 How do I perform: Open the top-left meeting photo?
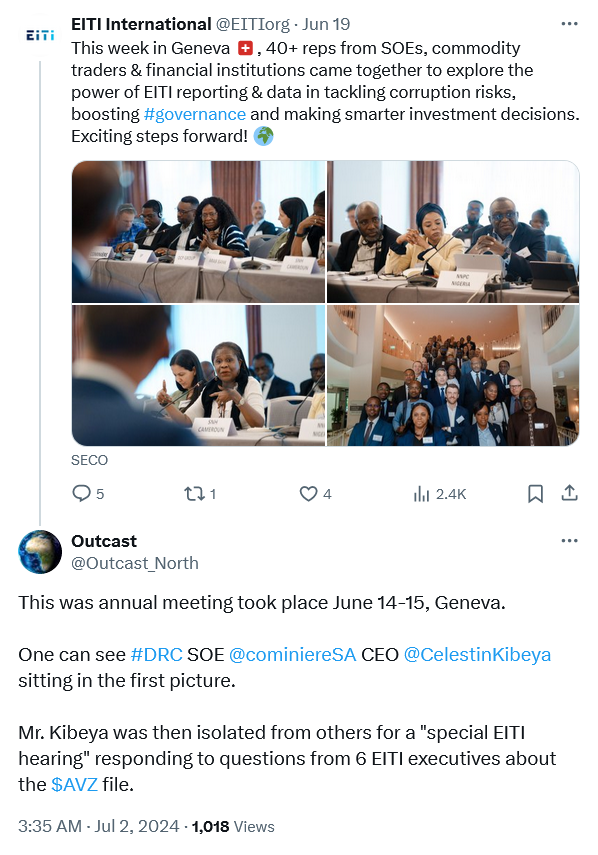(198, 232)
